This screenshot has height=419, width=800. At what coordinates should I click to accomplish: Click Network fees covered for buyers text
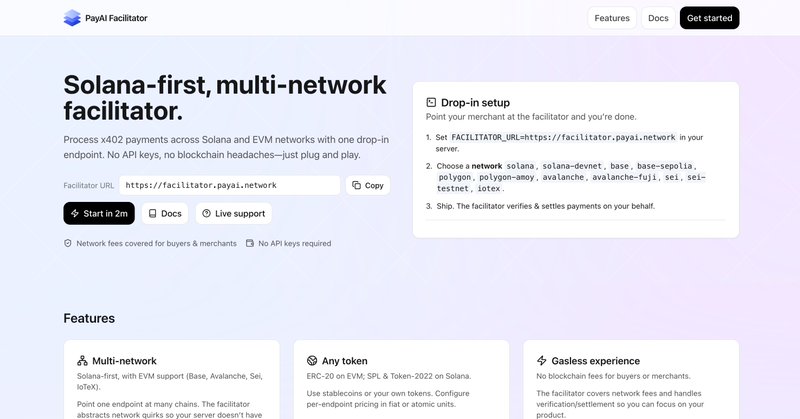tap(156, 243)
